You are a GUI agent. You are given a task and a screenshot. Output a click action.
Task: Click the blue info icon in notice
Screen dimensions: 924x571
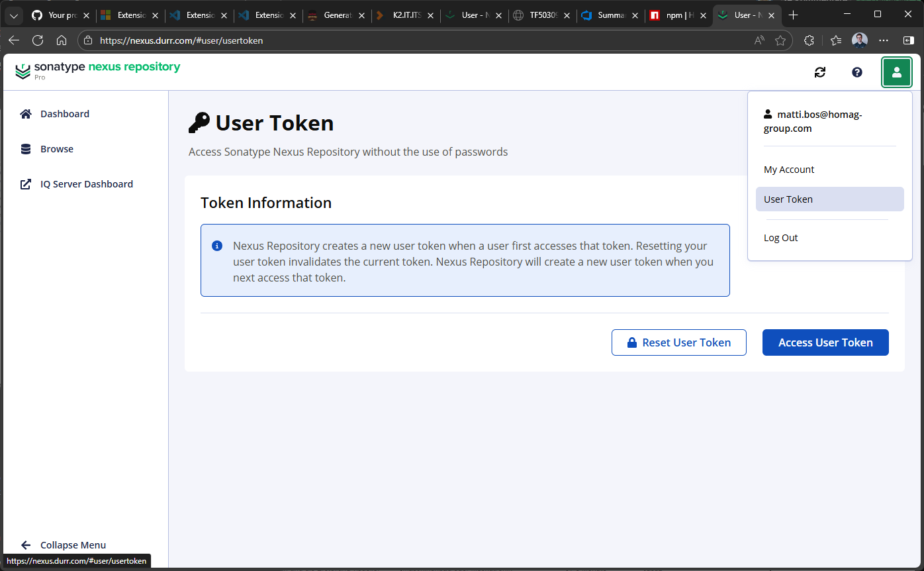tap(217, 246)
